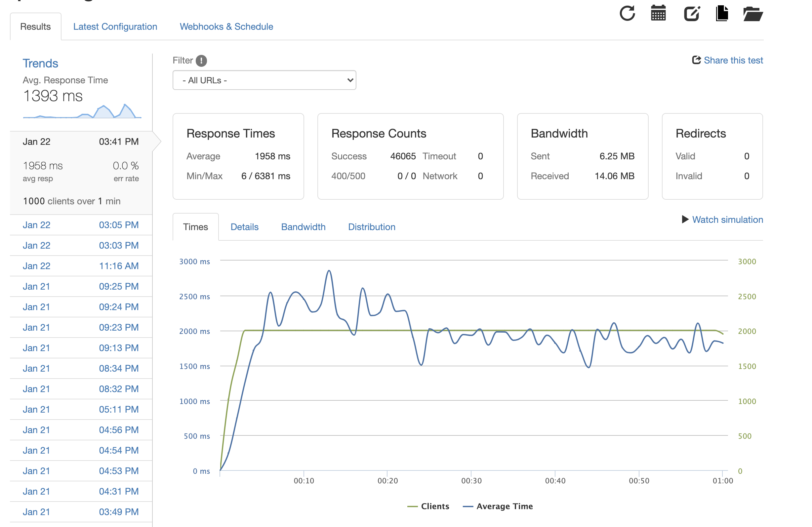Open the Jan 22 03:05 PM test run
Screen dimensions: 812x527
coord(81,225)
